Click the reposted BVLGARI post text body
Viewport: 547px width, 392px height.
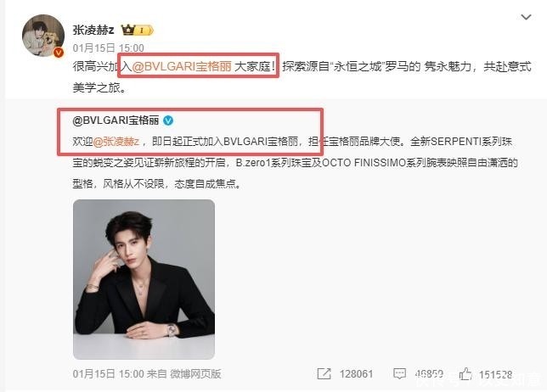(295, 162)
